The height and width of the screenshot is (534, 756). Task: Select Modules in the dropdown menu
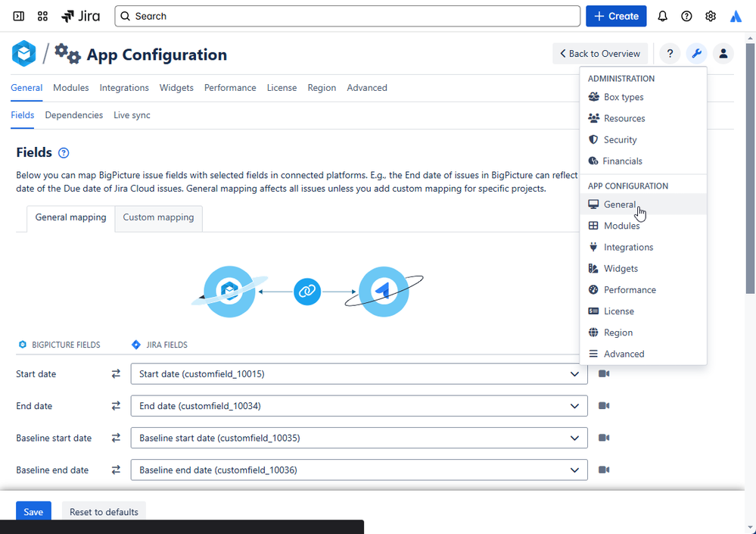coord(643,226)
